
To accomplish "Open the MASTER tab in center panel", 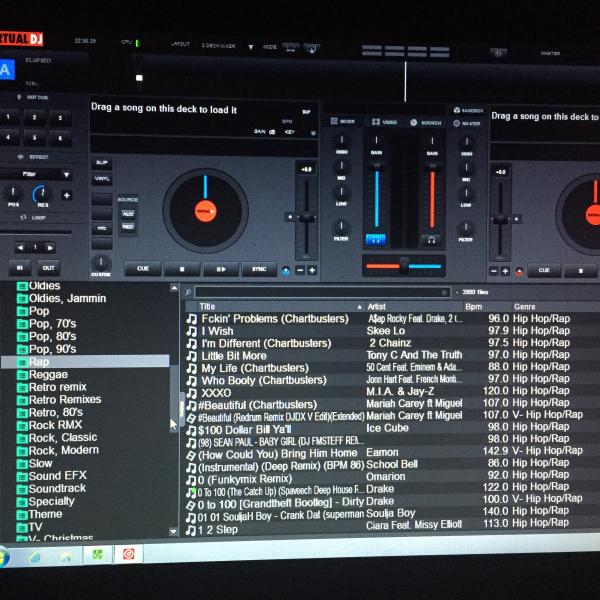I will click(x=467, y=124).
